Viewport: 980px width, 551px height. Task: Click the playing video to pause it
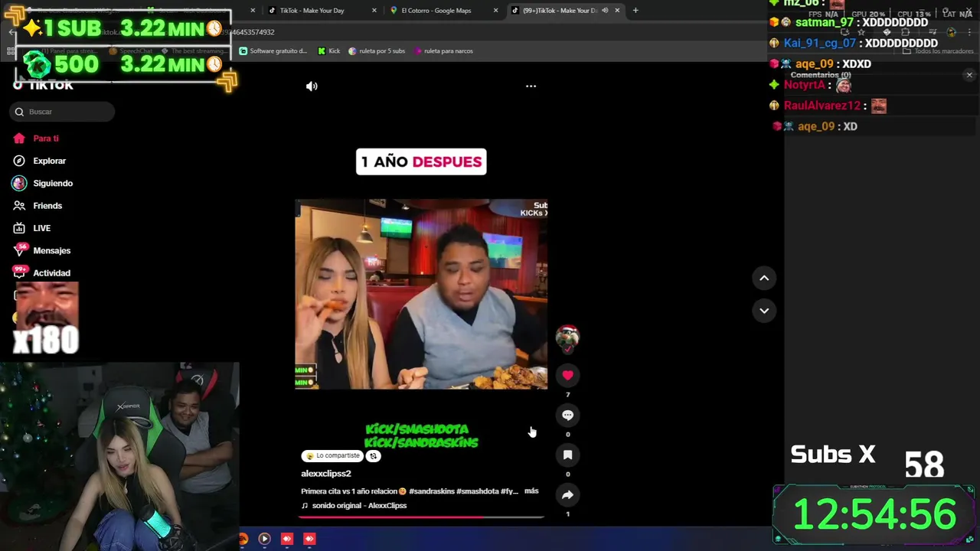click(x=421, y=295)
